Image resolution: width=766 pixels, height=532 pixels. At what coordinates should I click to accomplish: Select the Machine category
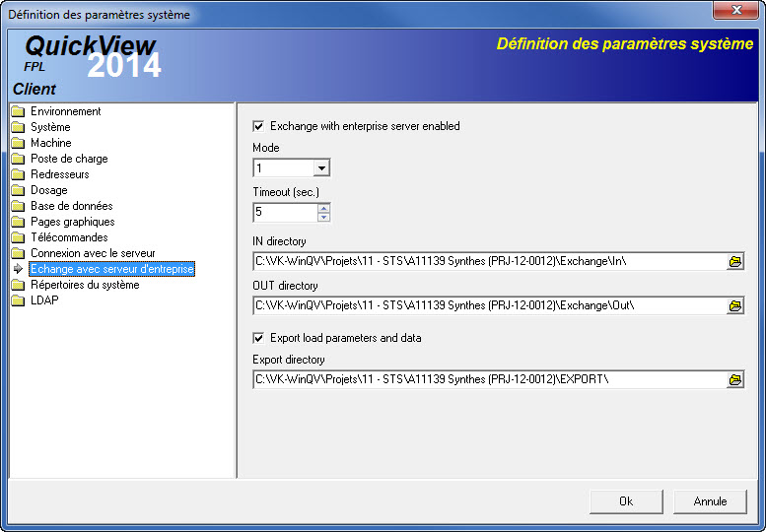point(51,143)
